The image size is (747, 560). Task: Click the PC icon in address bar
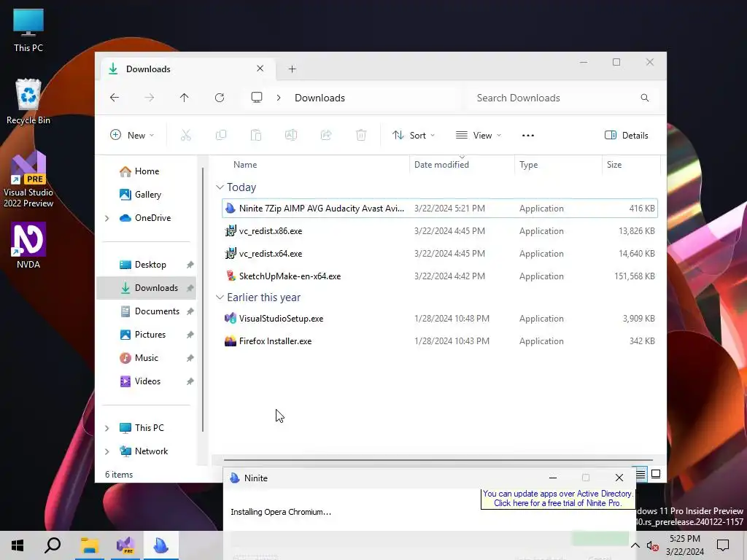[x=256, y=98]
